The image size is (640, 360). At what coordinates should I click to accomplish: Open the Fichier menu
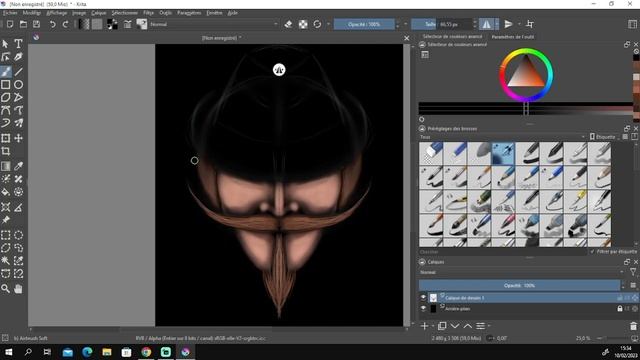point(10,13)
